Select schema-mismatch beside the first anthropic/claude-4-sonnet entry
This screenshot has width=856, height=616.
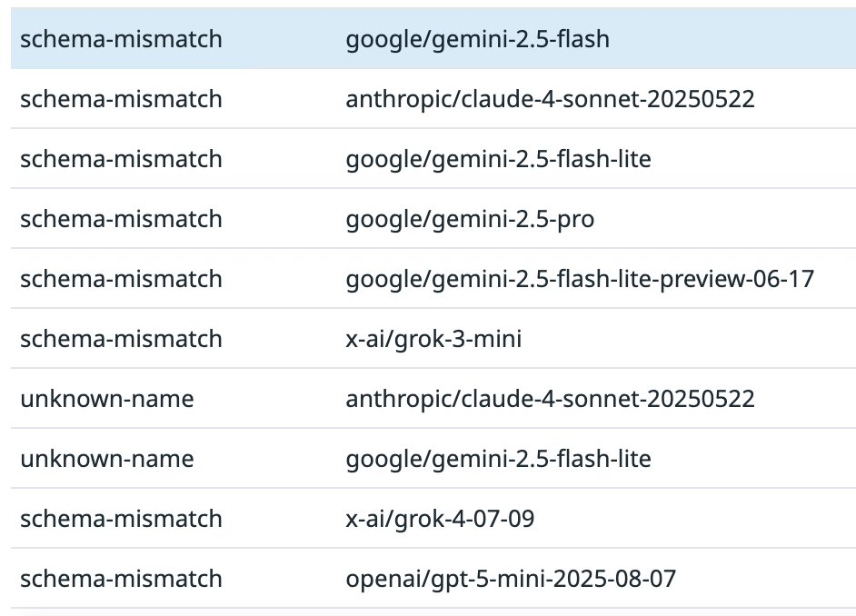pos(121,98)
